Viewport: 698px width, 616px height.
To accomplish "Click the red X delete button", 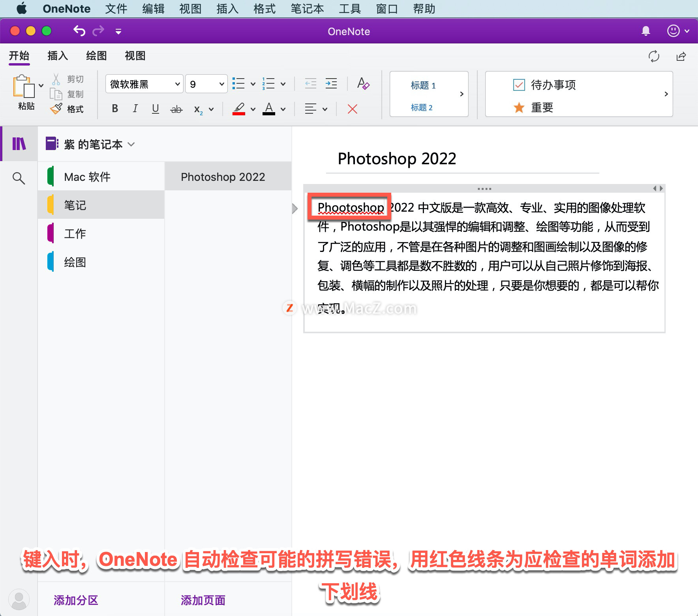I will click(x=353, y=109).
